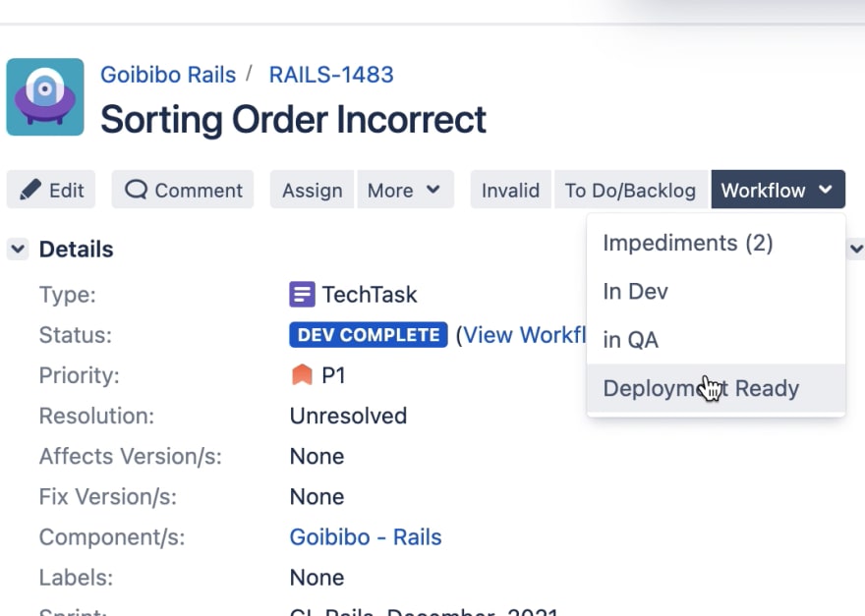Click the Type: field label
This screenshot has width=865, height=616.
coord(67,295)
